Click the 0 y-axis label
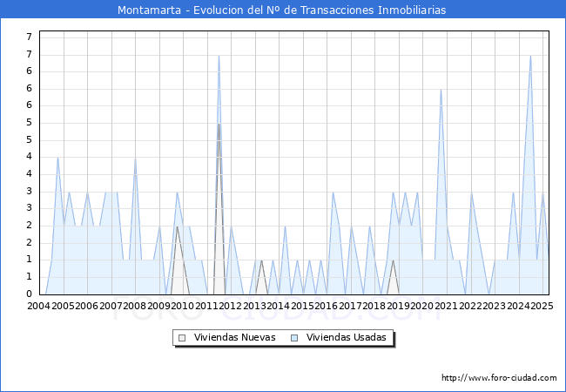 pyautogui.click(x=30, y=294)
